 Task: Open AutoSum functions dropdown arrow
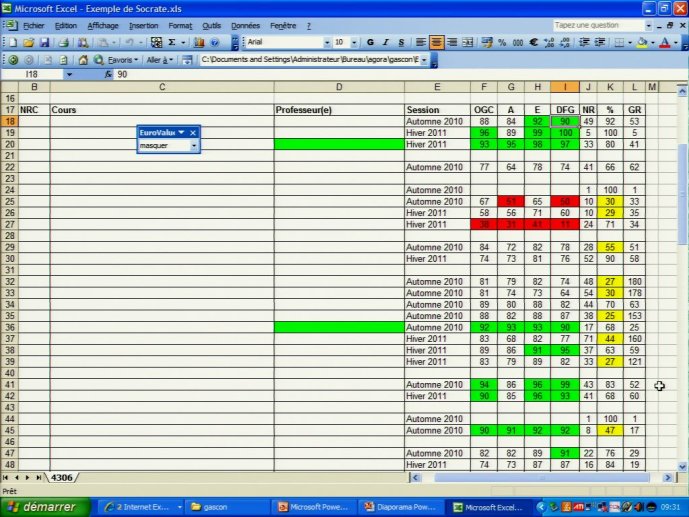point(183,43)
